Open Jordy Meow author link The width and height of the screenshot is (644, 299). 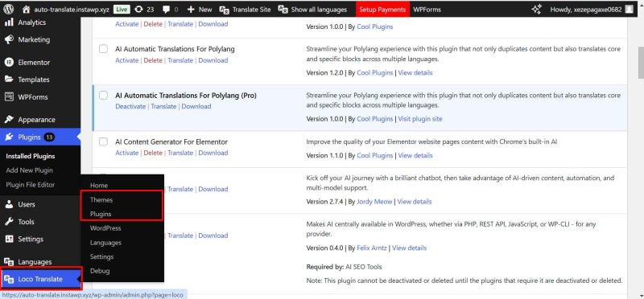pyautogui.click(x=374, y=202)
